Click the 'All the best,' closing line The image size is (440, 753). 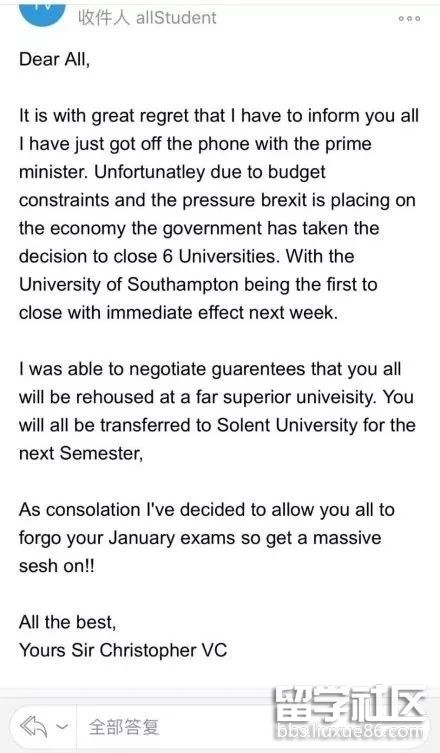tap(67, 623)
